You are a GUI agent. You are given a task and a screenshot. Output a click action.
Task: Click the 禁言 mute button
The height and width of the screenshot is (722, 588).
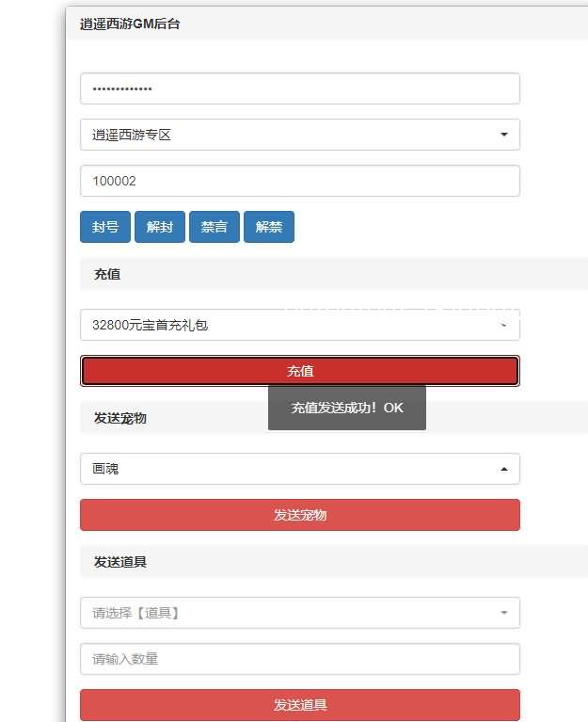click(x=215, y=227)
